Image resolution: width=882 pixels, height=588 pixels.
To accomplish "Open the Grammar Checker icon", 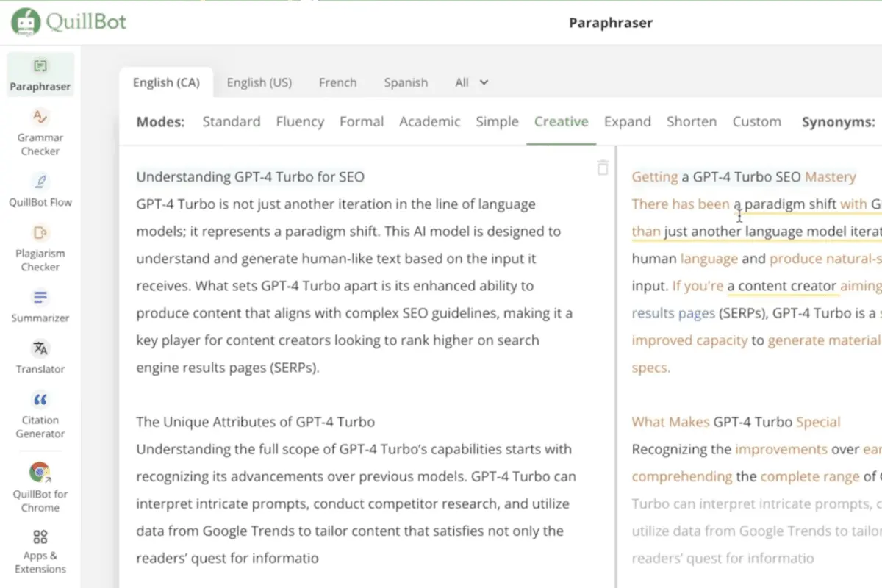I will [40, 118].
